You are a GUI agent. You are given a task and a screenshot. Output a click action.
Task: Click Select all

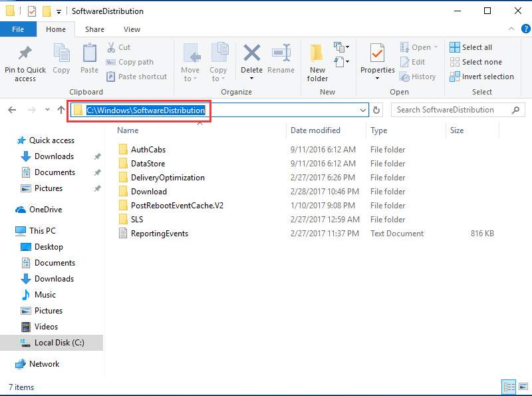(471, 47)
